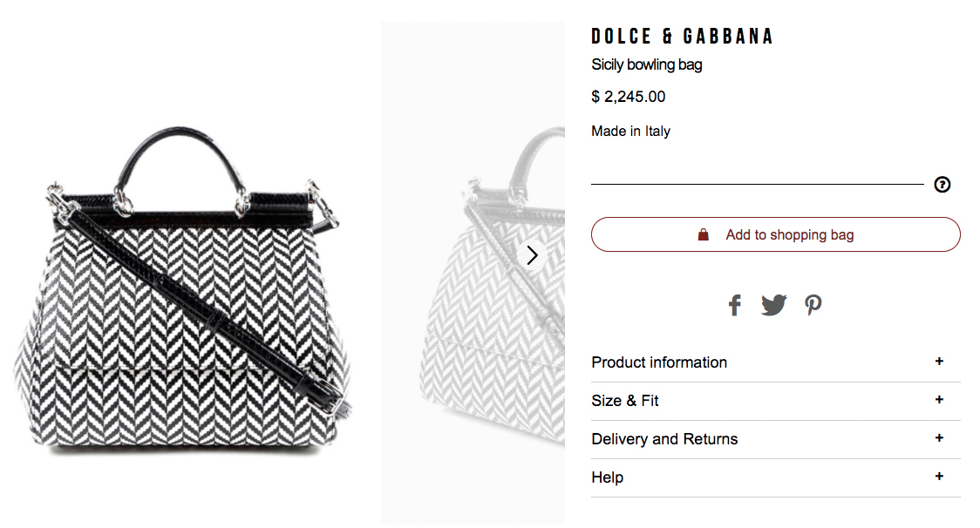Click plus icon beside Size & Fit
This screenshot has height=528, width=980.
[939, 400]
